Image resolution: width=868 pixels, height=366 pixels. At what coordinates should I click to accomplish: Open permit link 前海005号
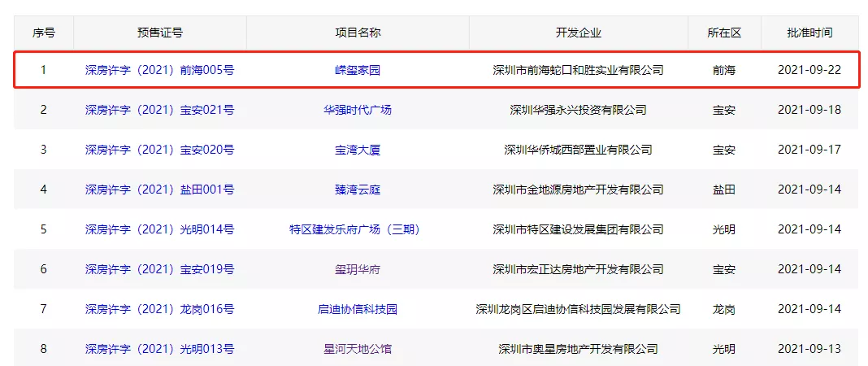pos(159,70)
